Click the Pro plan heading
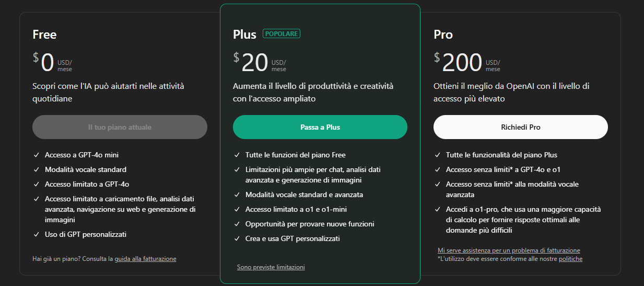644x286 pixels. (x=443, y=35)
